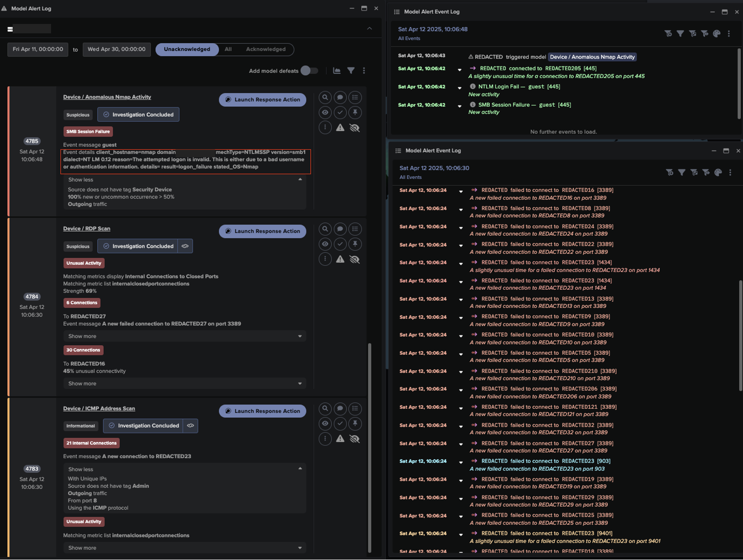Acknowledge Anomalous Nmap Activity alert with checkmark
743x560 pixels.
(340, 112)
